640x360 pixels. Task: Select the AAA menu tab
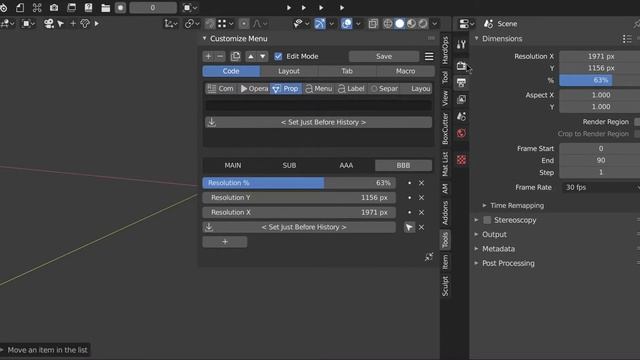346,165
